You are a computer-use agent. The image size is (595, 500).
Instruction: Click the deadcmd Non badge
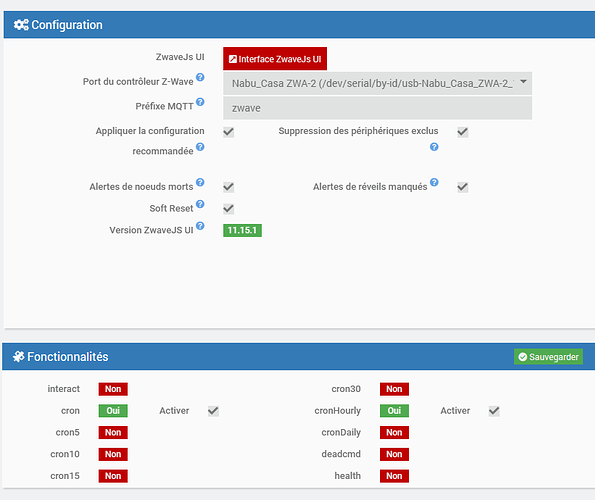tap(394, 454)
